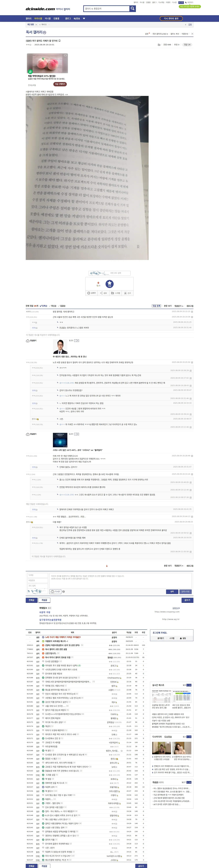Click the right arrow in 디시미디어 header
The image size is (219, 868).
click(x=190, y=737)
